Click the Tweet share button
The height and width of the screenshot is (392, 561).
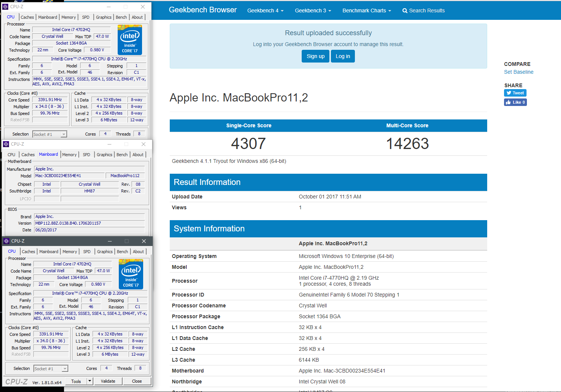[x=515, y=93]
